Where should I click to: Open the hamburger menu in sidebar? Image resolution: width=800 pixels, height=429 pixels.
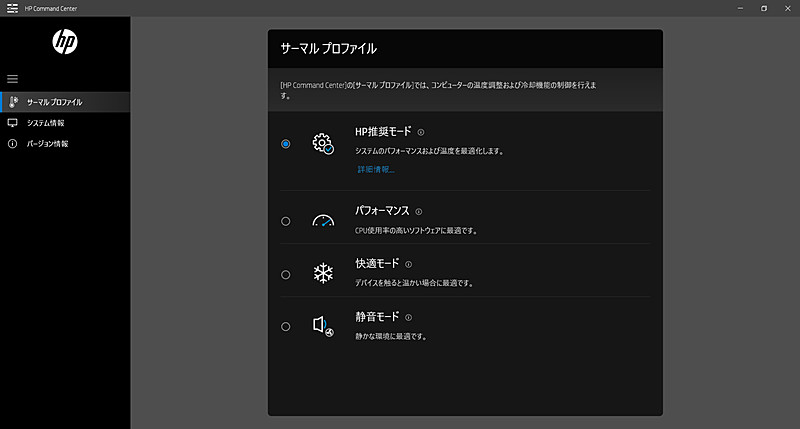[x=12, y=79]
